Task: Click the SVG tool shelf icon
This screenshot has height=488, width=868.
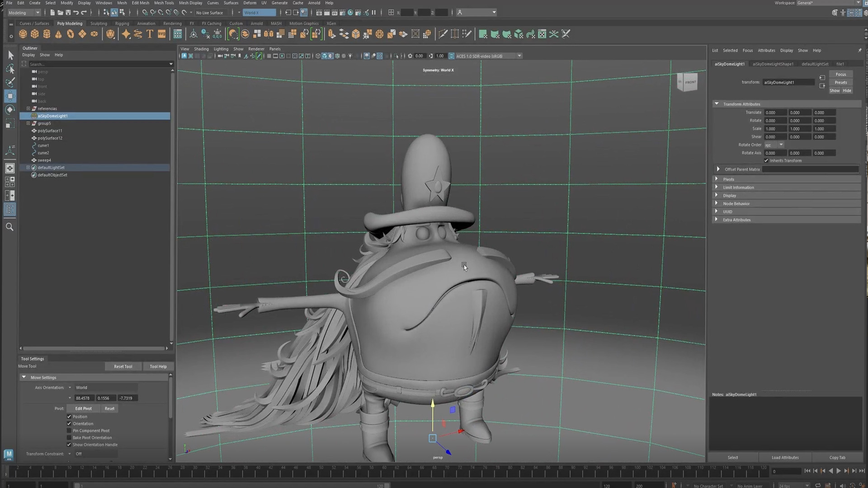Action: click(161, 34)
